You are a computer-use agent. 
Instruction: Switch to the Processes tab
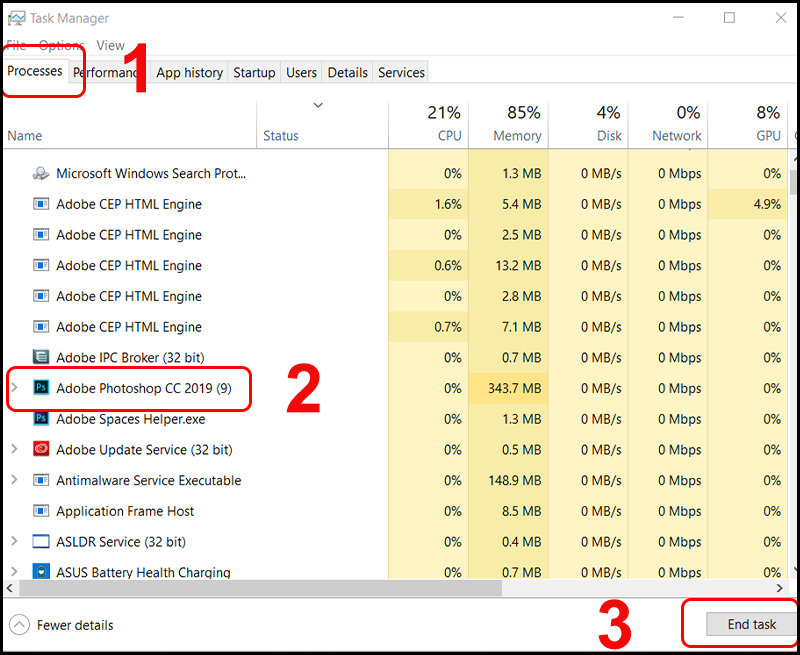(x=35, y=71)
